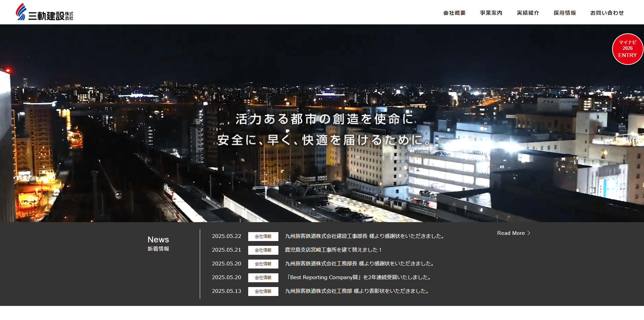The width and height of the screenshot is (644, 320).
Task: Click the hero headline 活力ある都市の創造を使命に
Action: [325, 119]
